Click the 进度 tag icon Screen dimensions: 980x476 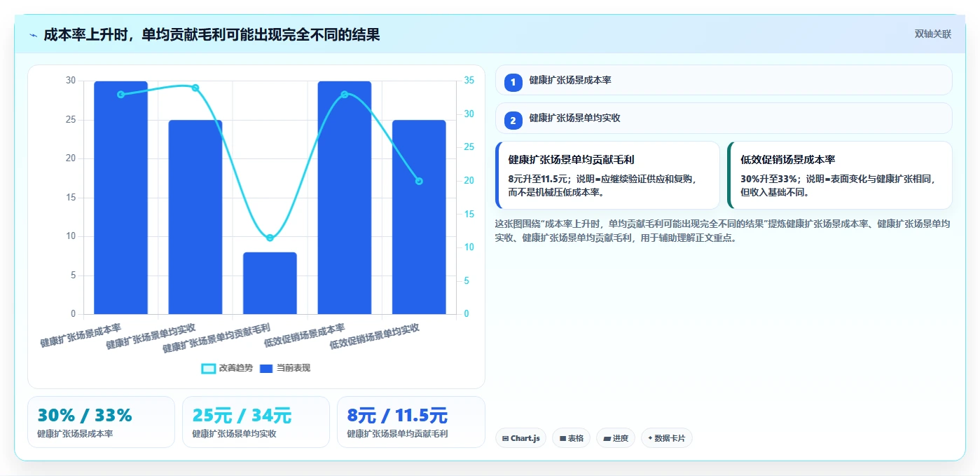(x=607, y=438)
